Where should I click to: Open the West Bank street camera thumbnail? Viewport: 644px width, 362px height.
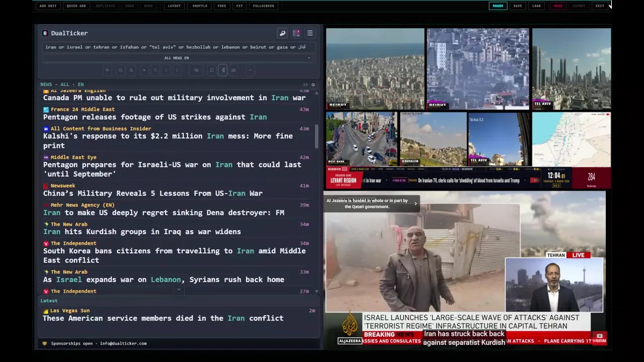click(361, 139)
